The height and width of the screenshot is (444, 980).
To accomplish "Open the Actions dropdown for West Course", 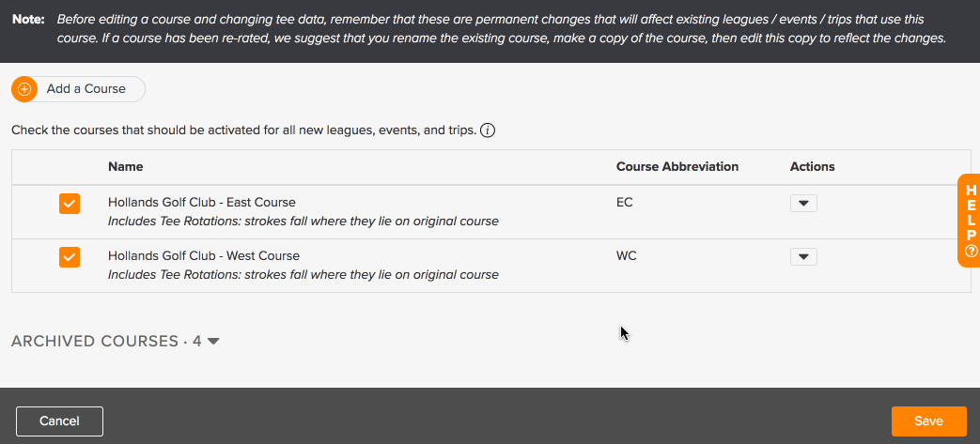I will click(x=803, y=256).
